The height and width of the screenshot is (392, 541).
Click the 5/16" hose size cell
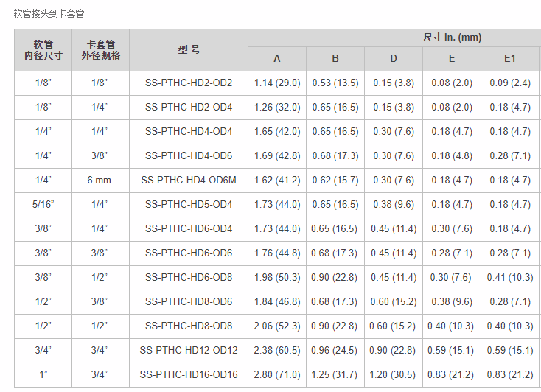pyautogui.click(x=43, y=204)
